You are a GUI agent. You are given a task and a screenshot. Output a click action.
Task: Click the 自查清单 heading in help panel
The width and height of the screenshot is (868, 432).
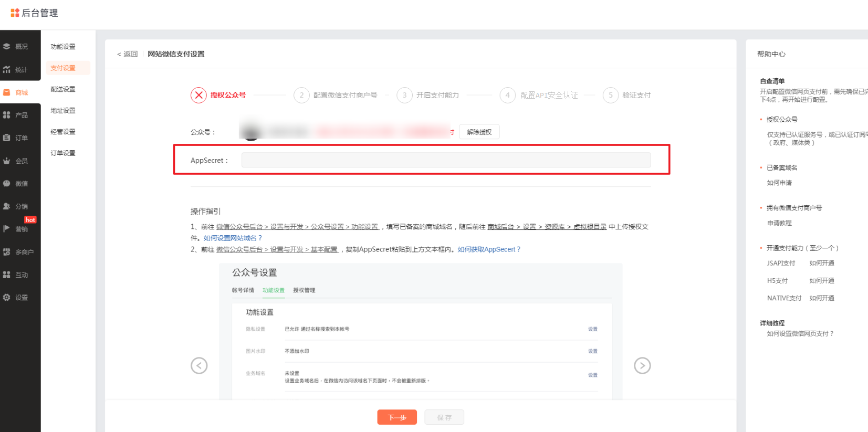point(772,81)
